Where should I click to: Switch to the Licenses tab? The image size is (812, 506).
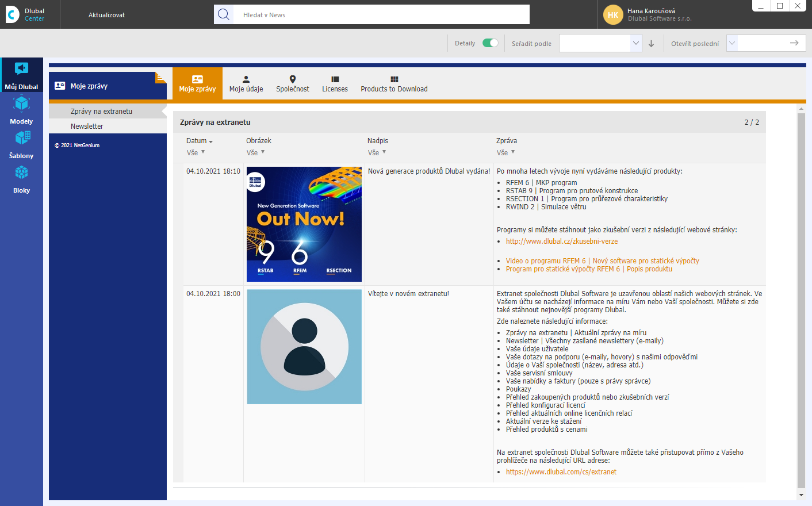[x=335, y=84]
